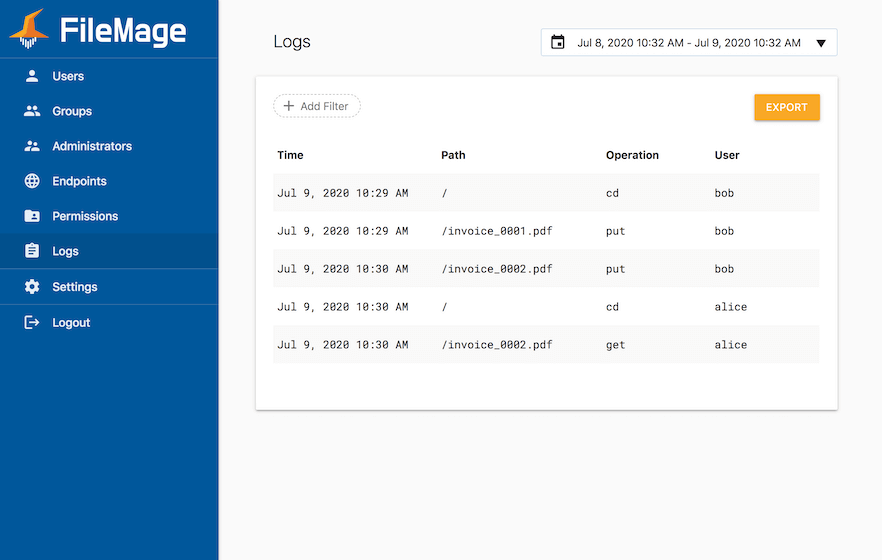Open the date range selector field
The image size is (882, 560).
click(x=689, y=42)
